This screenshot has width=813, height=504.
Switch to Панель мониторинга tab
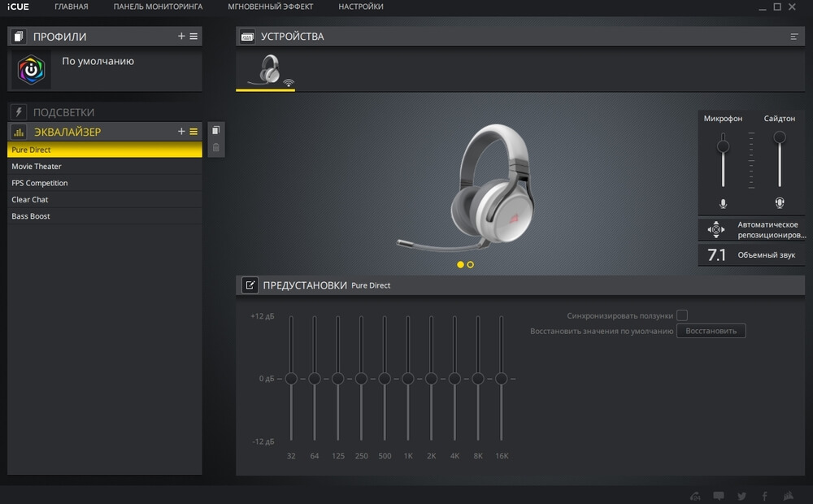[158, 7]
